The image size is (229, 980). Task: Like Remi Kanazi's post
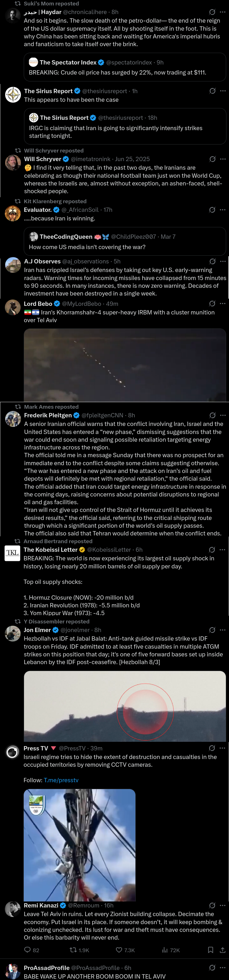[x=119, y=950]
